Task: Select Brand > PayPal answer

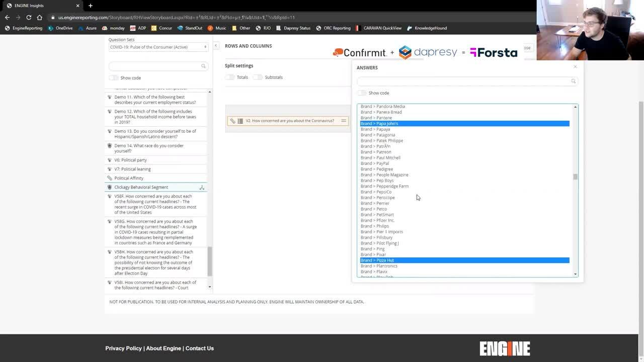Action: [x=465, y=163]
